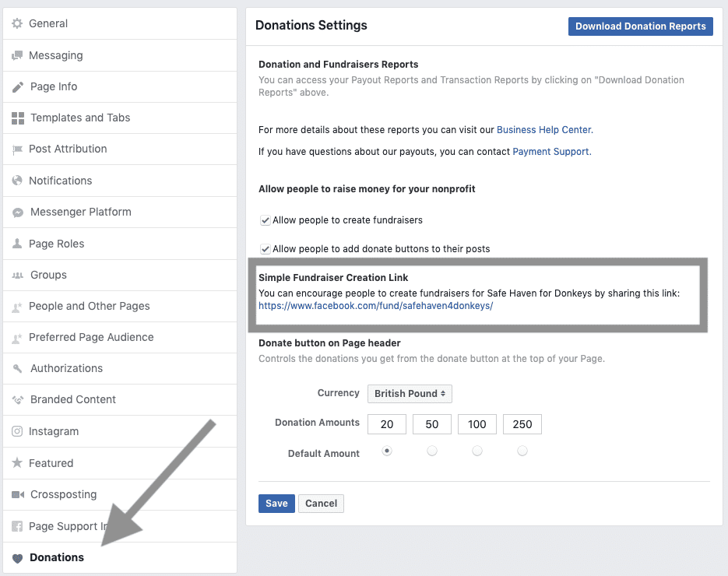The height and width of the screenshot is (576, 728).
Task: Click "Donate button on Page header" heading
Action: [x=329, y=343]
